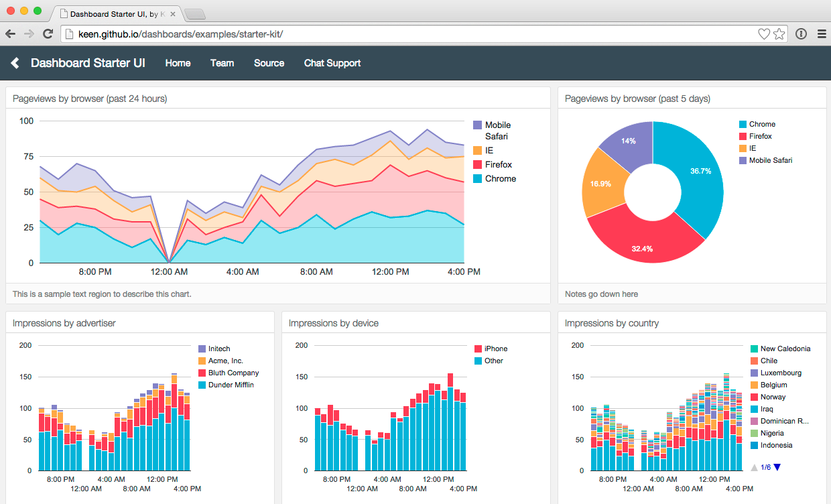Open Chat Support from the navbar
The height and width of the screenshot is (504, 831).
(x=332, y=63)
